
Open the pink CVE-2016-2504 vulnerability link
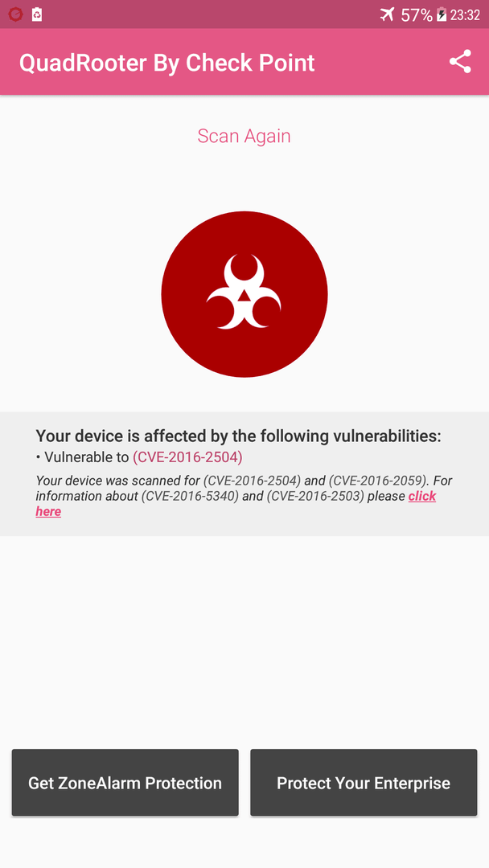click(187, 457)
